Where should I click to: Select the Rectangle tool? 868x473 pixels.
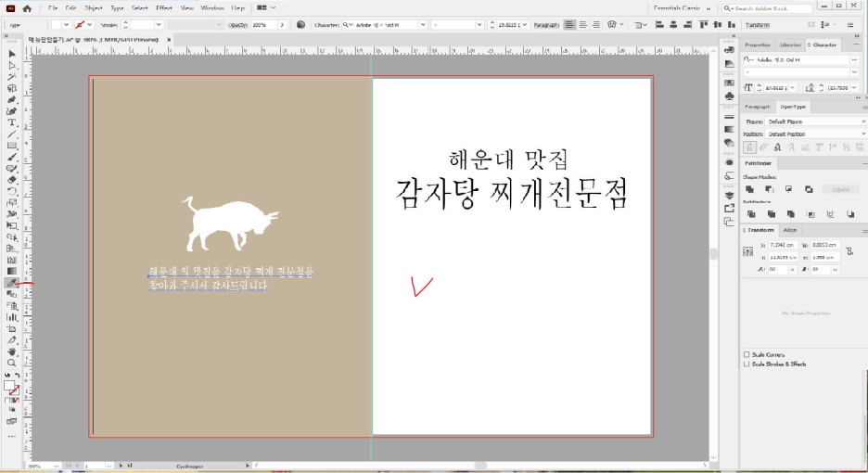click(x=12, y=146)
